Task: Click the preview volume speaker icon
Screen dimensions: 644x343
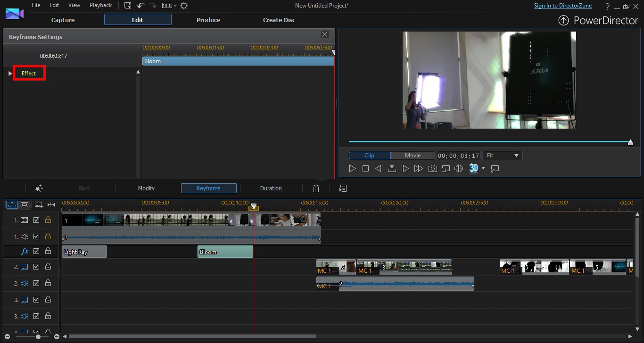Action: (x=458, y=168)
